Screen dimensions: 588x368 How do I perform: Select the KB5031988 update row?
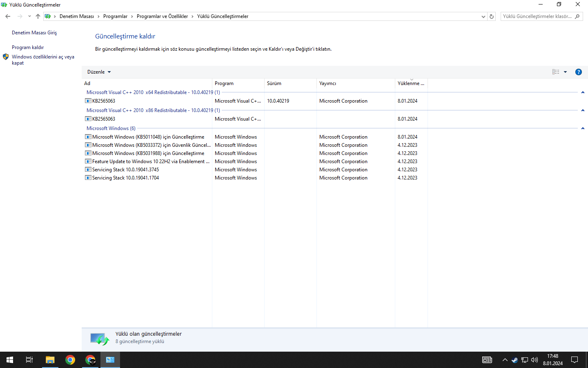point(256,153)
